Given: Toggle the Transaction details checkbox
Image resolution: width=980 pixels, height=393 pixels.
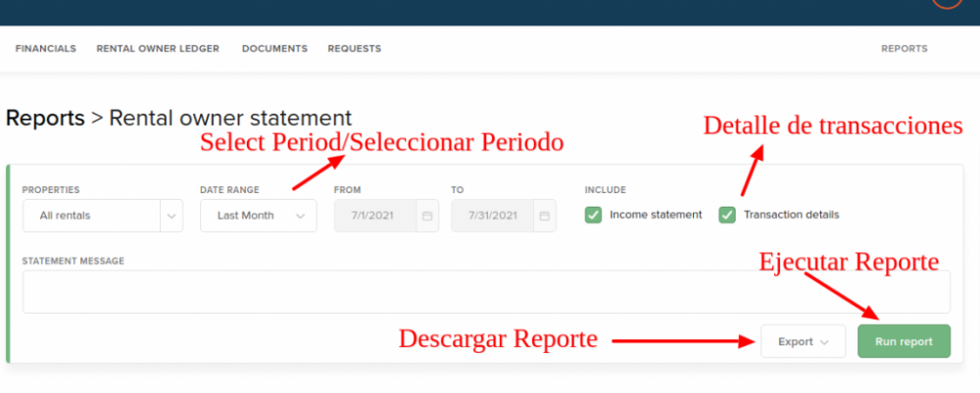Looking at the screenshot, I should click(x=727, y=215).
